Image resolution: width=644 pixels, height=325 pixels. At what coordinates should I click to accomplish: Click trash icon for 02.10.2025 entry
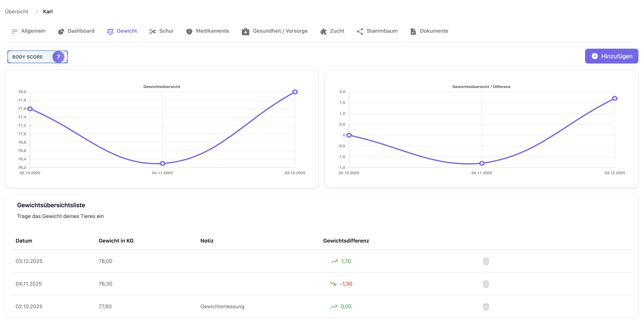pos(485,306)
